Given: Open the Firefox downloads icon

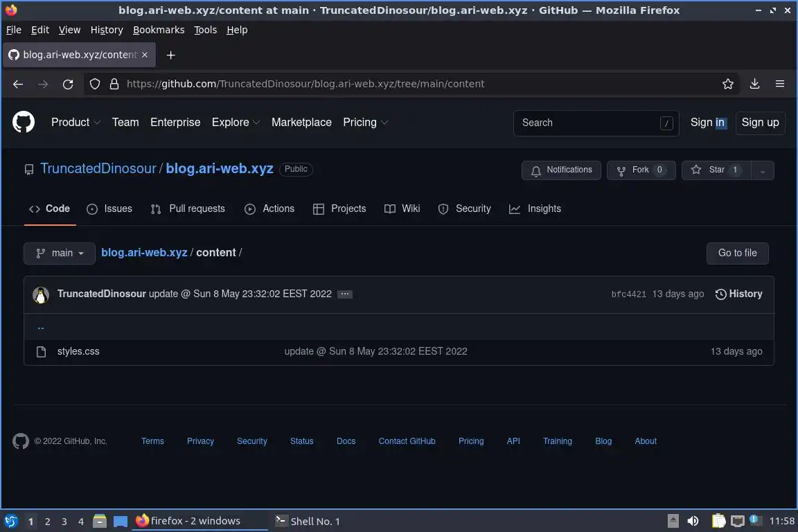Looking at the screenshot, I should 755,84.
